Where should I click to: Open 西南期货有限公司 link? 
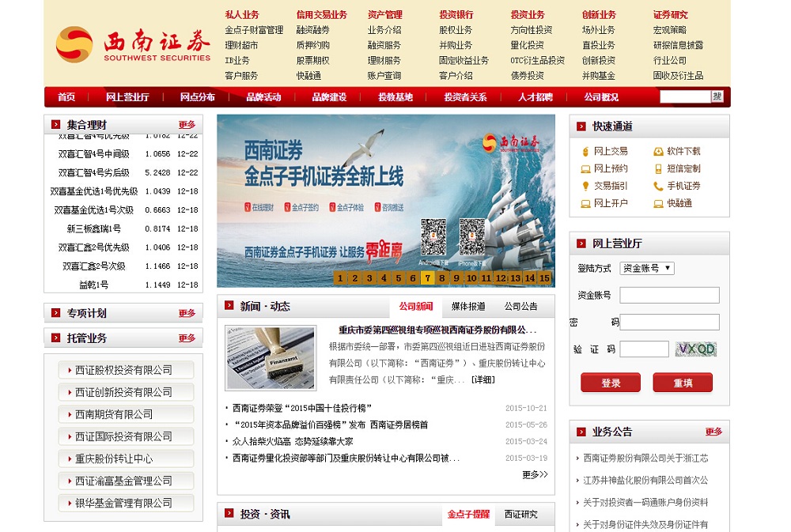pos(126,414)
